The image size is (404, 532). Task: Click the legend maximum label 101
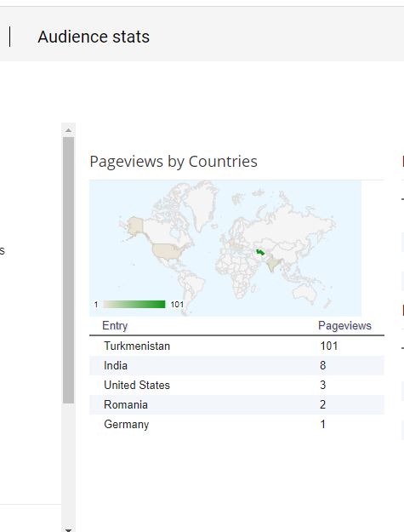point(177,305)
